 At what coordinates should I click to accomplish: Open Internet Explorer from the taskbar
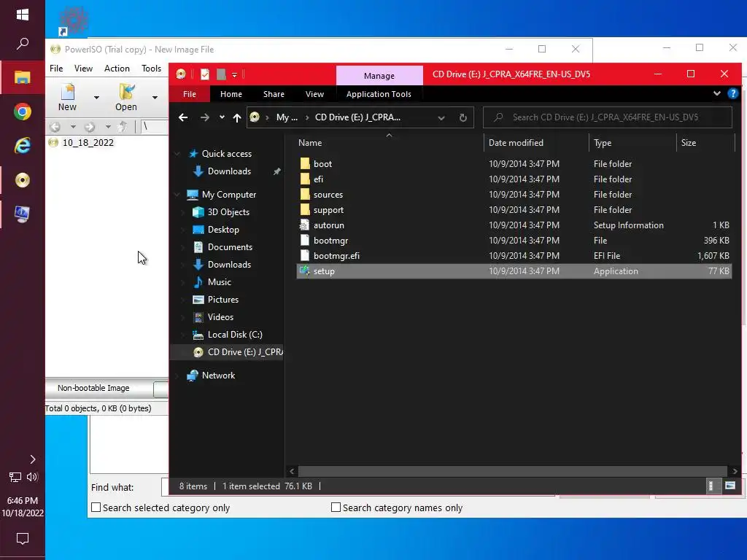pos(23,145)
